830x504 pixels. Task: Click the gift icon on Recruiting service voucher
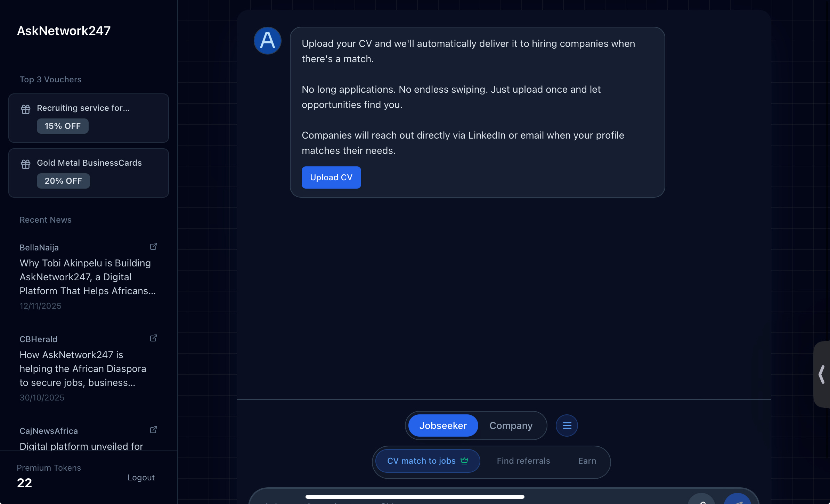point(26,109)
